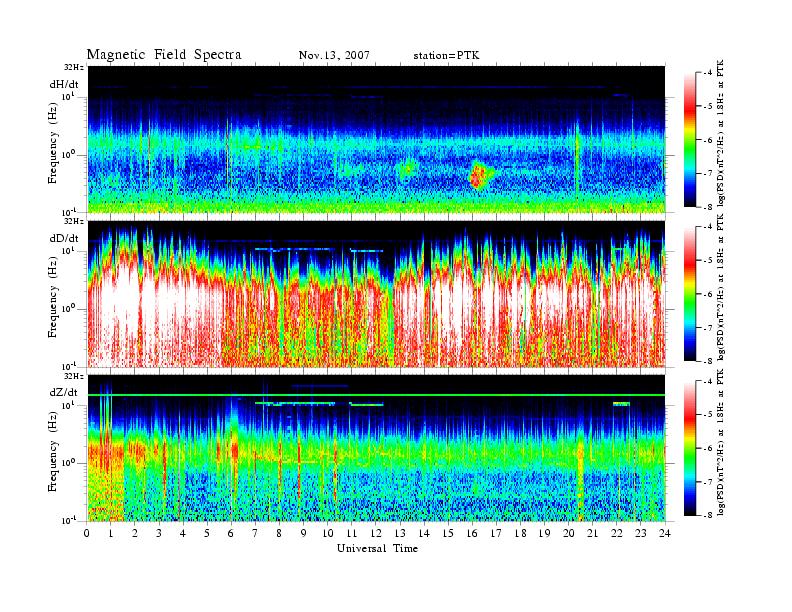Click the "32Hz" label atop the dH/dt panel
This screenshot has width=792, height=612.
[74, 67]
